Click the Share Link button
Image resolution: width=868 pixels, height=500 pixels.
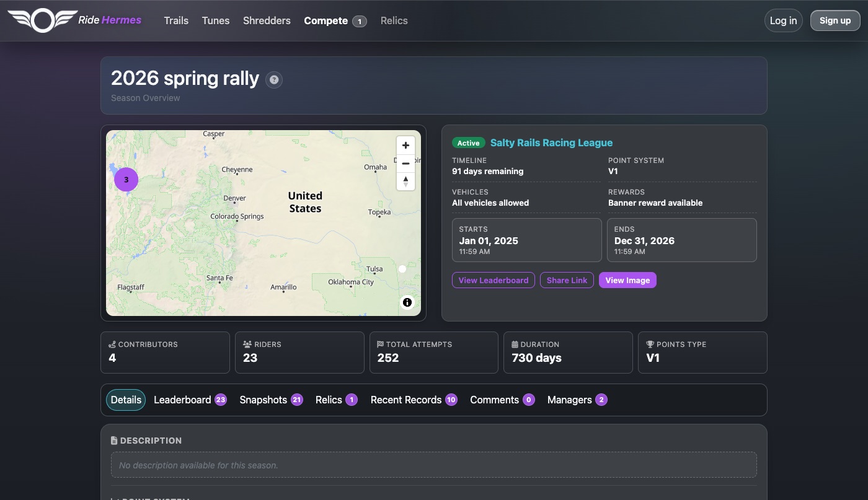tap(567, 280)
